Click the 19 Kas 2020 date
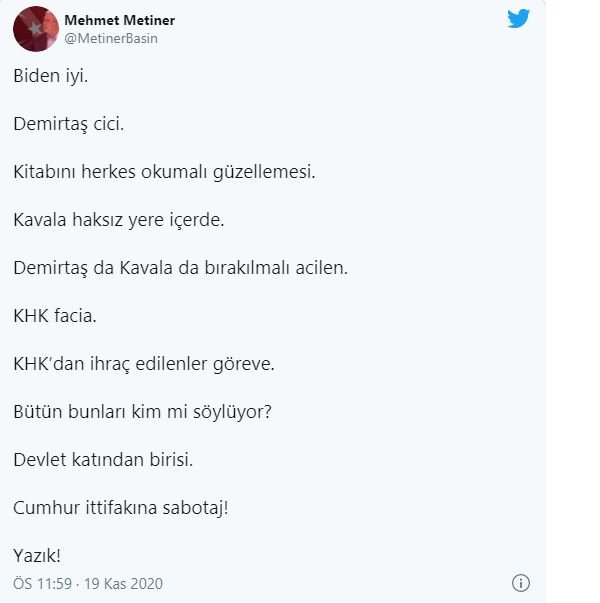This screenshot has width=600, height=603. [x=123, y=583]
